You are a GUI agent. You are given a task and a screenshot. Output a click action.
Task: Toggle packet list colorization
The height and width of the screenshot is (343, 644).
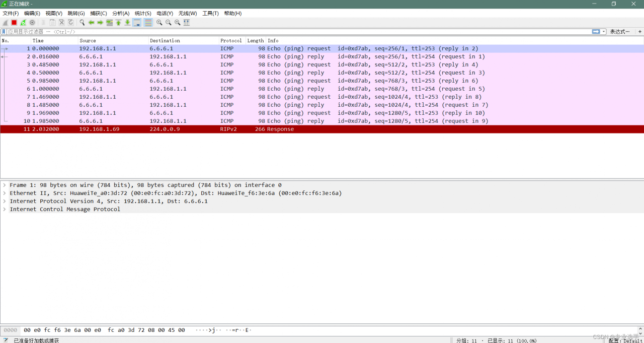coord(148,23)
